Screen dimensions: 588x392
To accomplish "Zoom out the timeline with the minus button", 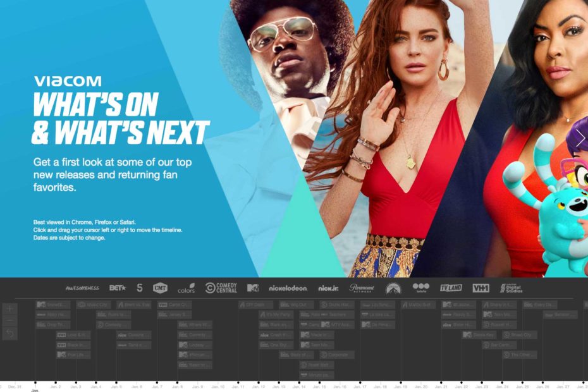I will coord(9,321).
